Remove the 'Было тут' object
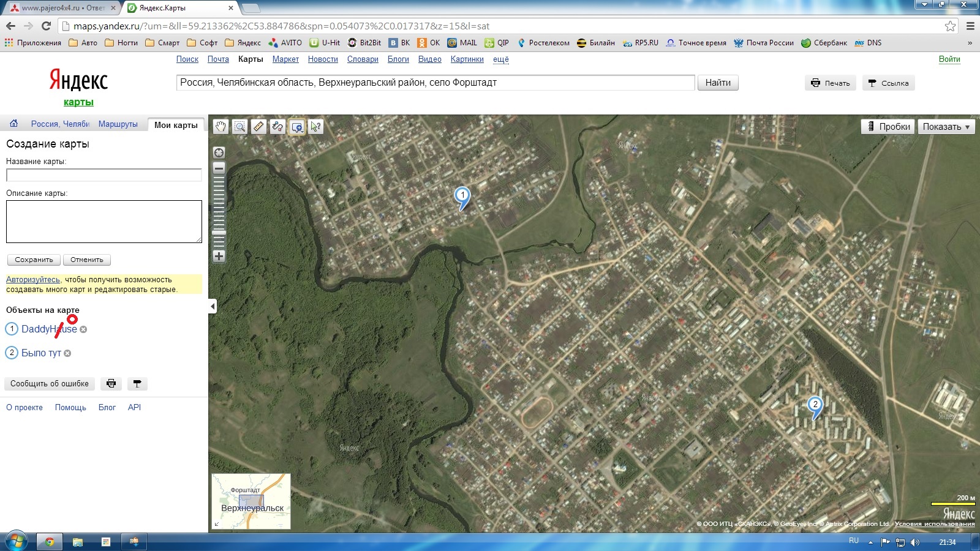The image size is (980, 551). [x=68, y=353]
